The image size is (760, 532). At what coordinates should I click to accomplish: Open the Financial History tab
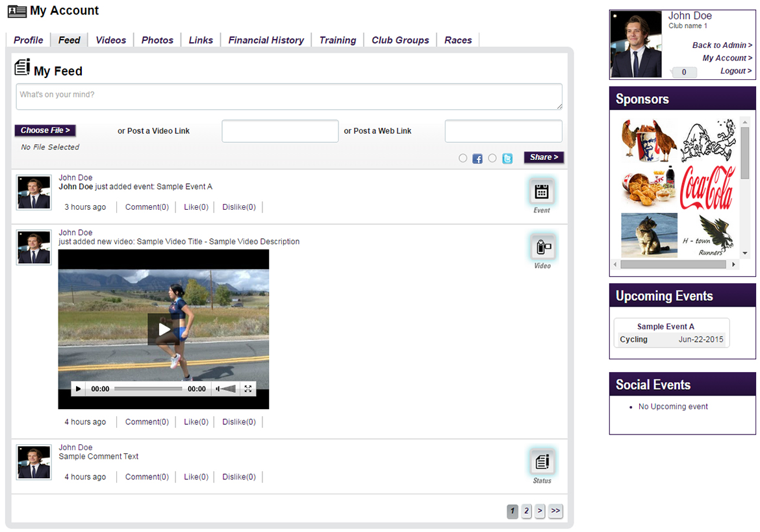(x=266, y=40)
